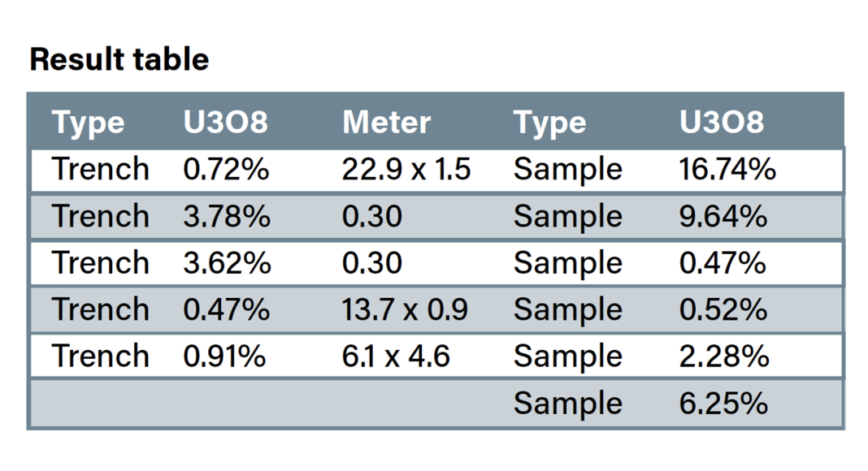Select the 0.52% sample value cell

click(x=723, y=309)
